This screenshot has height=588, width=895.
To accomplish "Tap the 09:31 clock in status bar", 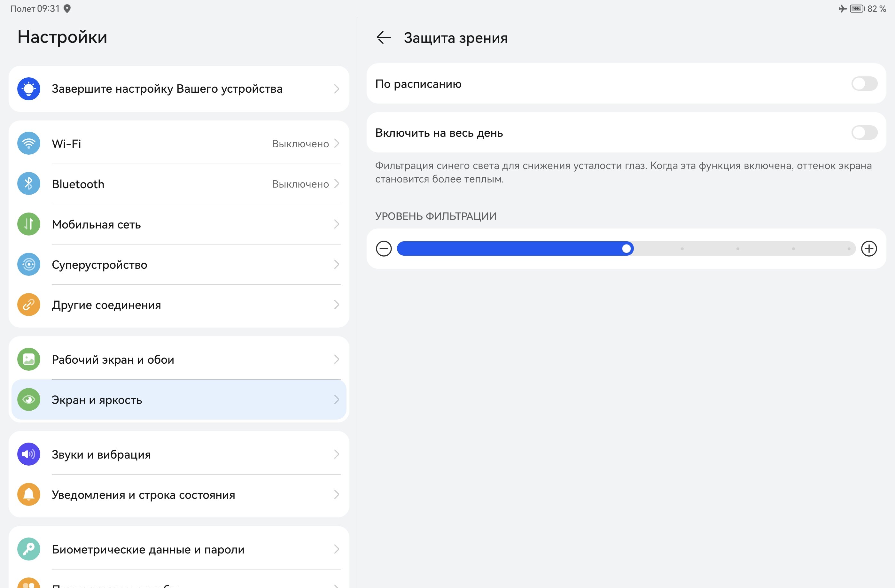I will (49, 9).
